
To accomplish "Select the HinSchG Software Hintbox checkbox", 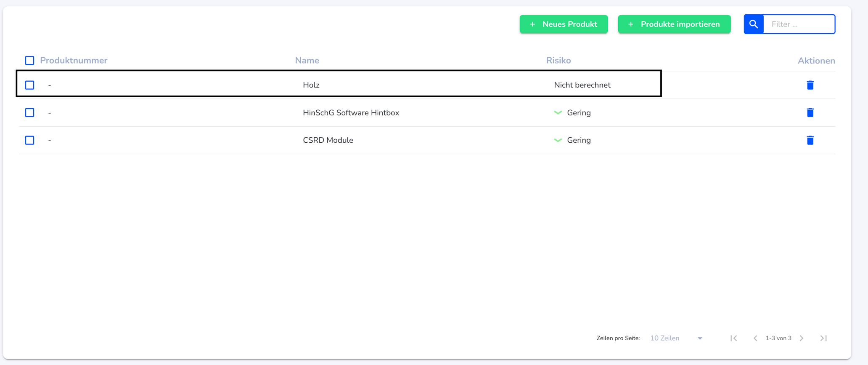I will click(29, 112).
